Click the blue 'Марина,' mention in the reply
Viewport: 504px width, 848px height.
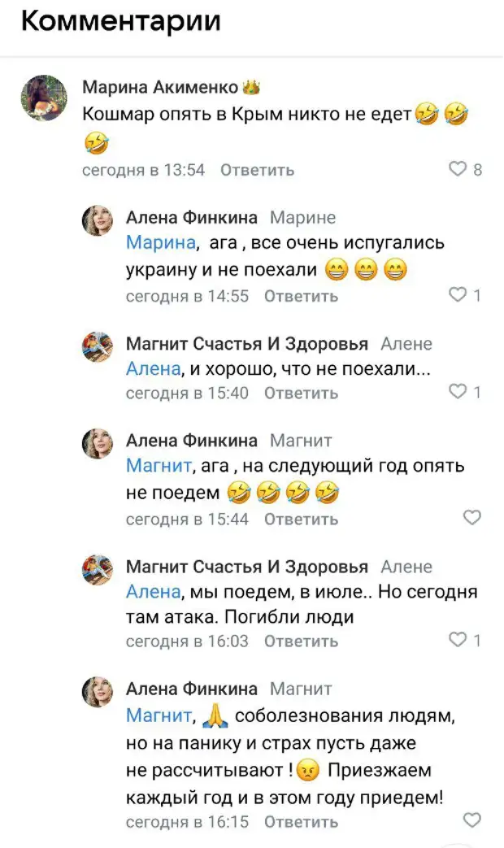(x=162, y=242)
